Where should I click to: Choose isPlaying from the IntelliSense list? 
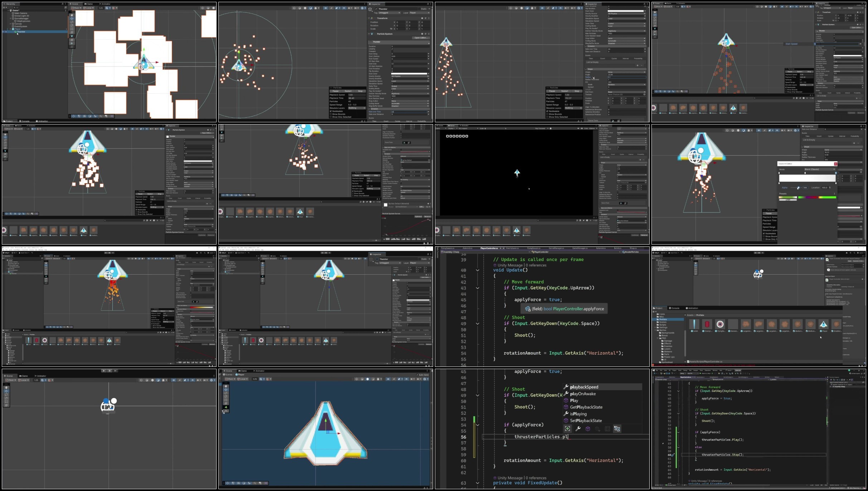(578, 414)
